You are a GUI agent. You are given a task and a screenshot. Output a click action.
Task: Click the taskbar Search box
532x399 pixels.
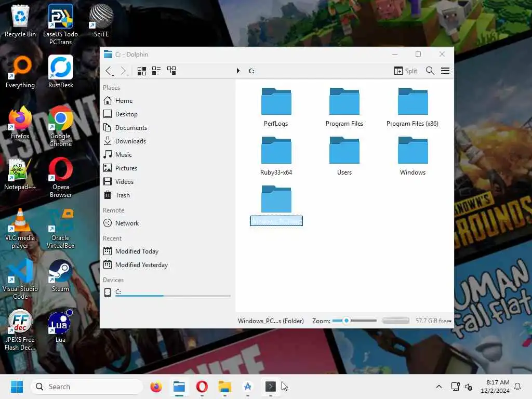coord(87,387)
